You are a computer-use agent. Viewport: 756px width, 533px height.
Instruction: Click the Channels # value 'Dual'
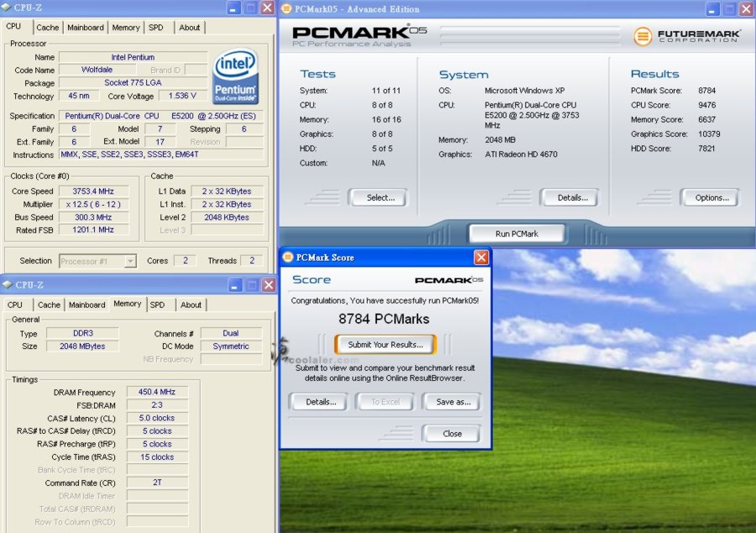pyautogui.click(x=231, y=333)
